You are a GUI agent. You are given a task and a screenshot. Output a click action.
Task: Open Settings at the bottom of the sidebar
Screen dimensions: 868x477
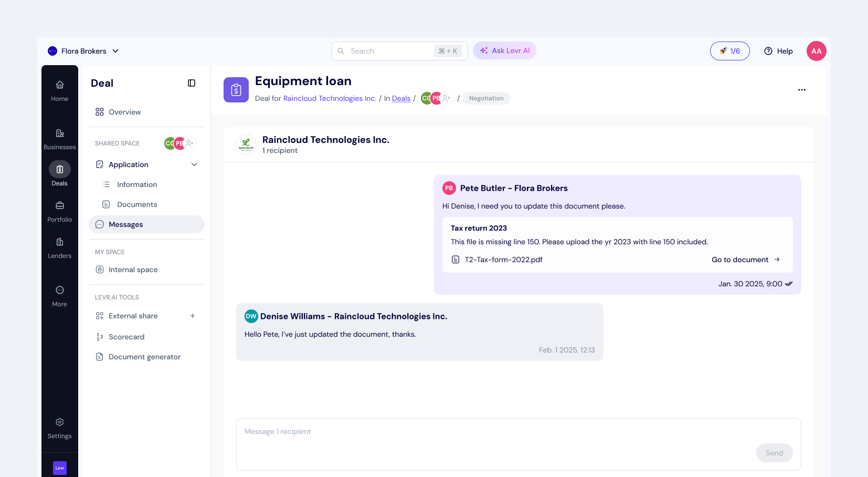59,428
